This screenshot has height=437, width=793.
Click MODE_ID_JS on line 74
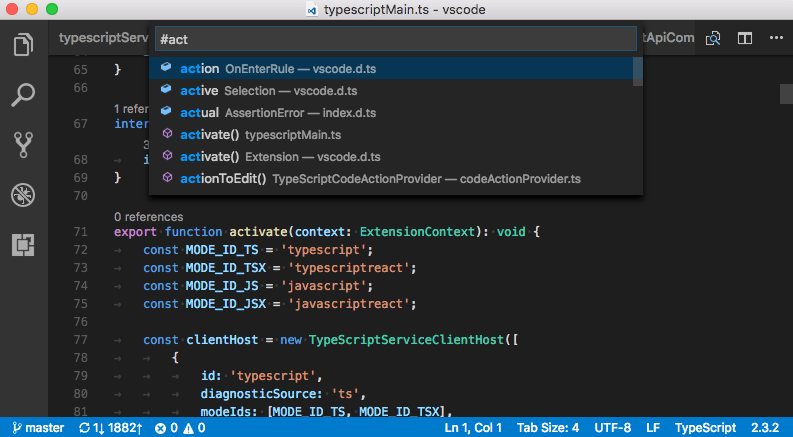[222, 286]
